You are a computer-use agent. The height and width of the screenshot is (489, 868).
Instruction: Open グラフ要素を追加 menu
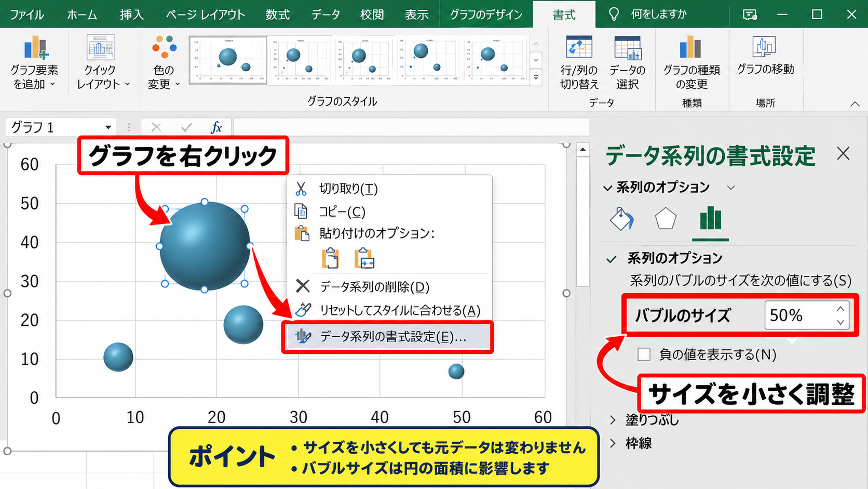click(x=34, y=62)
